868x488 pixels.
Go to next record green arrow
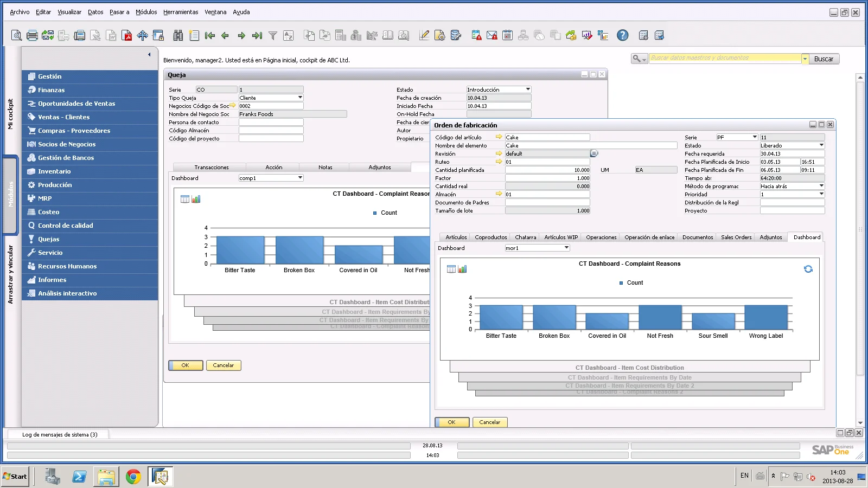[x=241, y=36]
